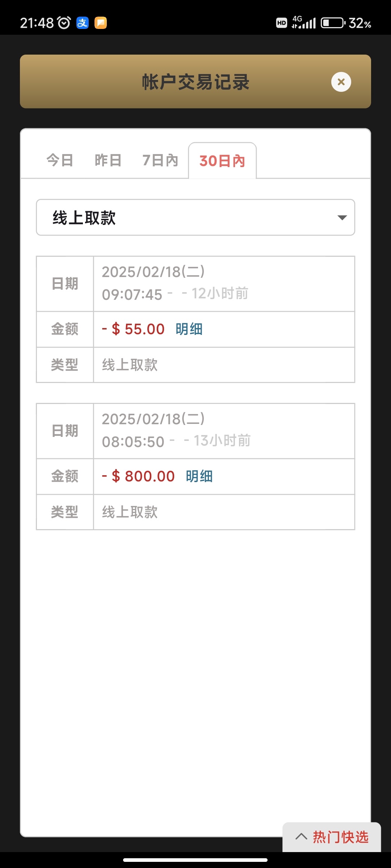Click the up chevron beside 热门快选
The width and height of the screenshot is (391, 868).
click(301, 837)
